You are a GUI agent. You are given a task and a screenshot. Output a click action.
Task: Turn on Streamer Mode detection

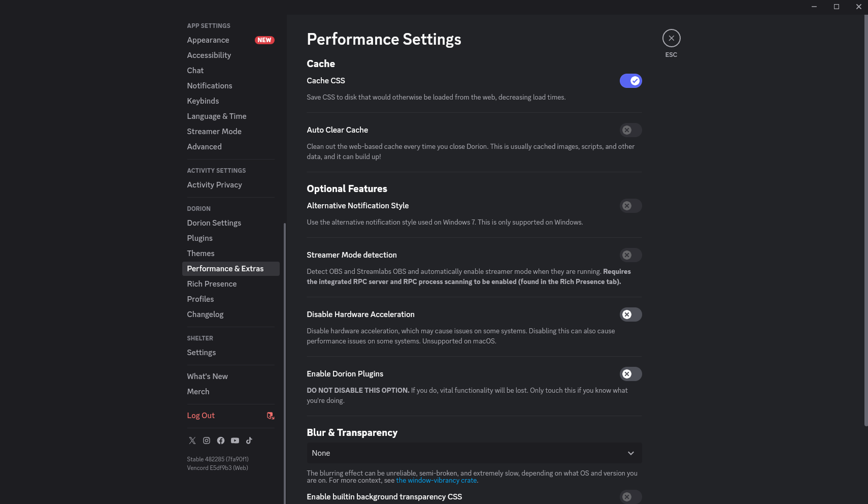tap(630, 255)
